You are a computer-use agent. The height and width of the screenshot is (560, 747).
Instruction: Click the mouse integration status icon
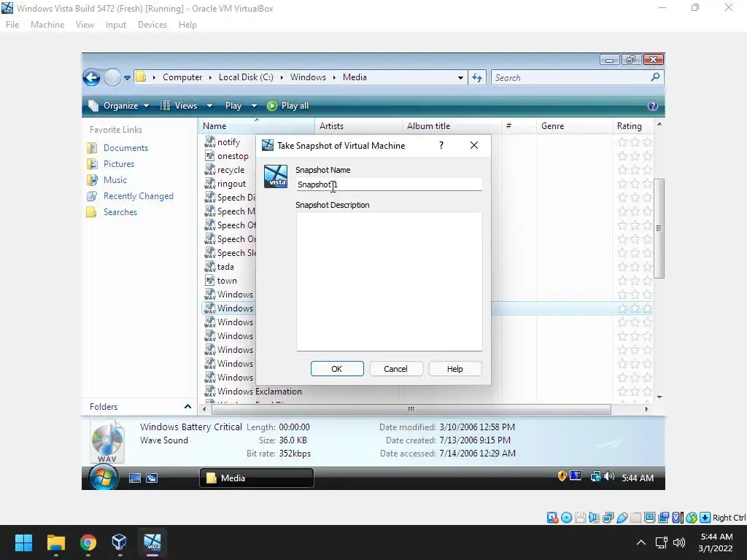point(692,518)
